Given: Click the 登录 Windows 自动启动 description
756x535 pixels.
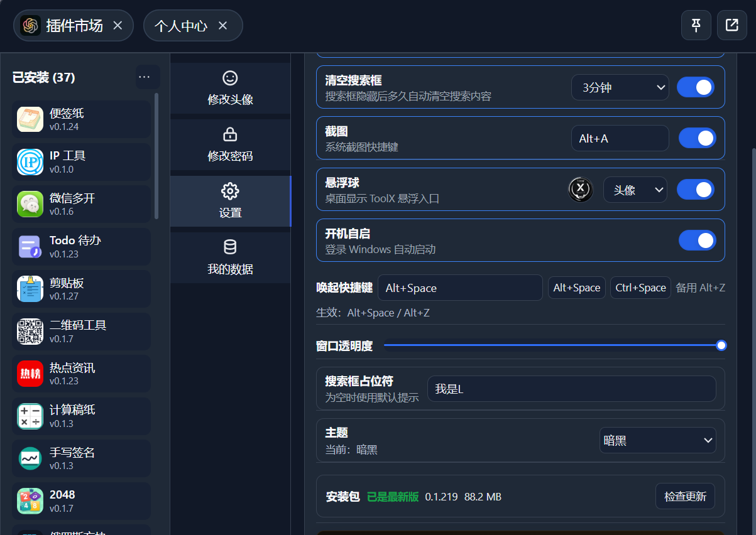Looking at the screenshot, I should point(380,249).
